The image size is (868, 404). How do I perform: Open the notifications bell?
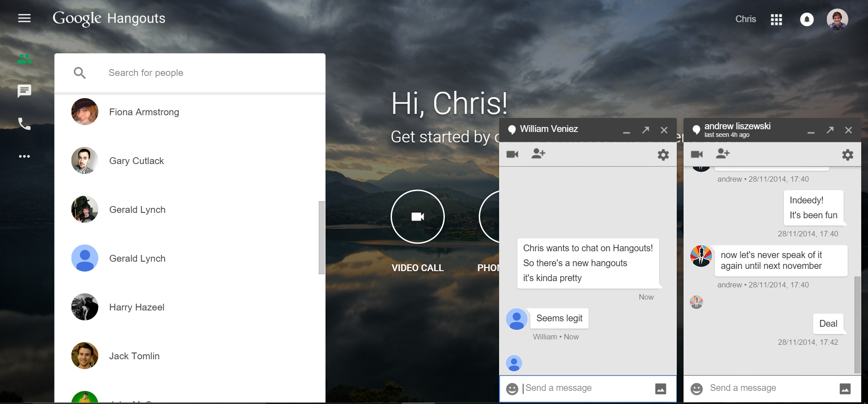tap(807, 19)
